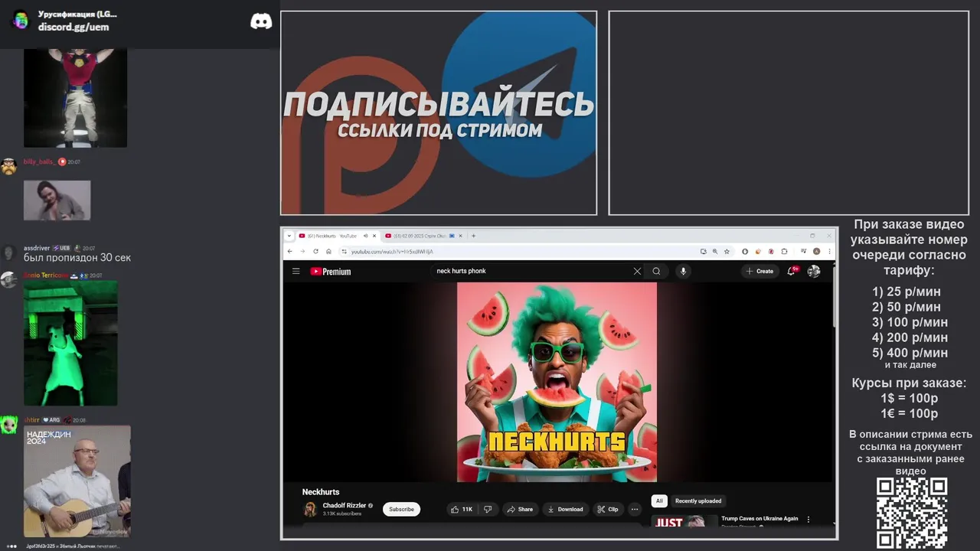Screen dimensions: 980x551
Task: Click the QR code image
Action: coord(911,513)
